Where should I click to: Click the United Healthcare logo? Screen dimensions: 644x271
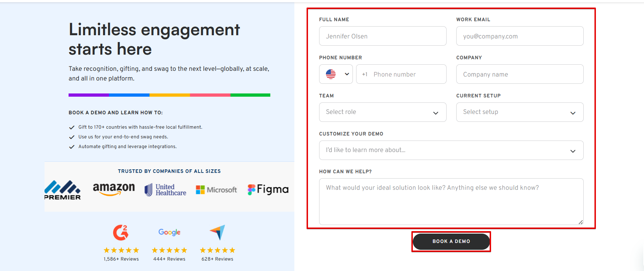165,190
